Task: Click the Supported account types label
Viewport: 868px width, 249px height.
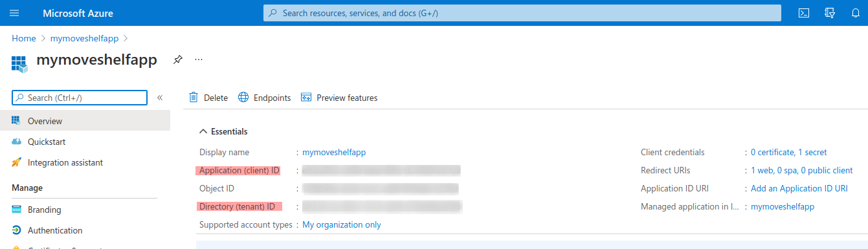Action: coord(246,224)
